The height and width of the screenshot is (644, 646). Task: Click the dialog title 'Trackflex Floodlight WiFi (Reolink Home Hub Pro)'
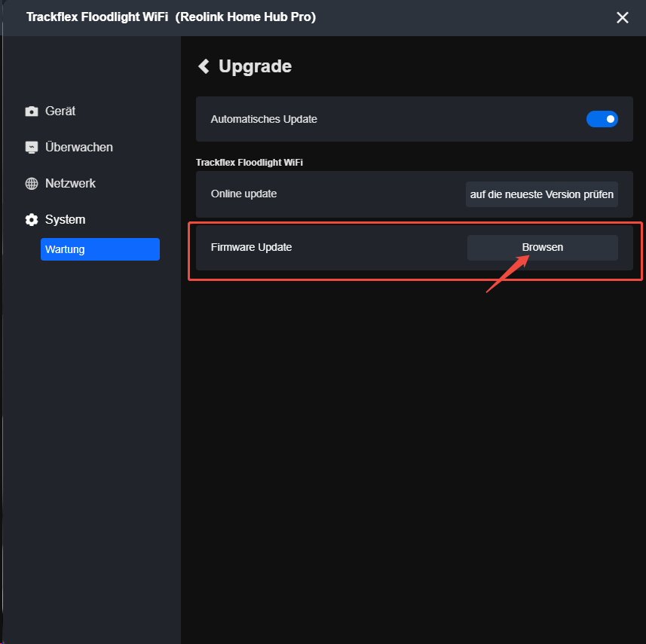[x=171, y=17]
